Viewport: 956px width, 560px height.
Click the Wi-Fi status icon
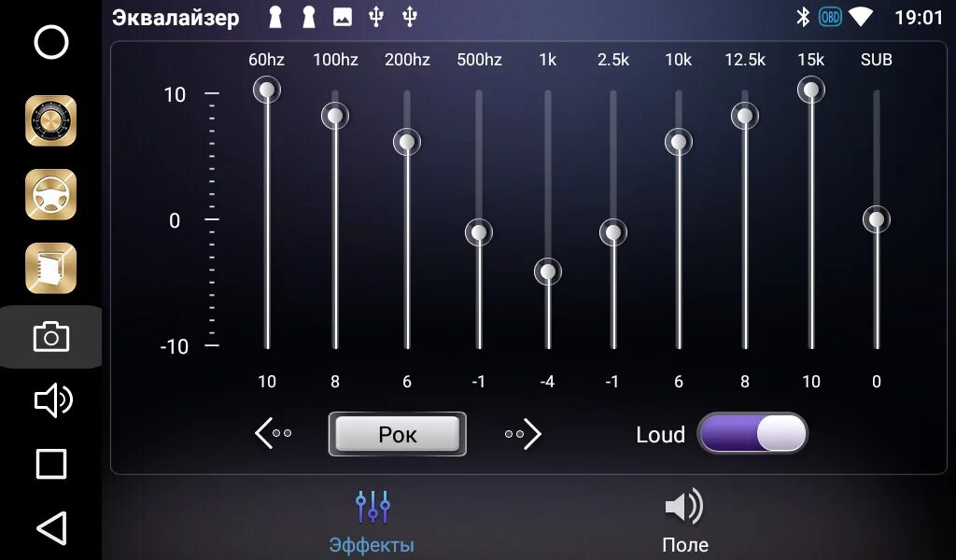(861, 16)
